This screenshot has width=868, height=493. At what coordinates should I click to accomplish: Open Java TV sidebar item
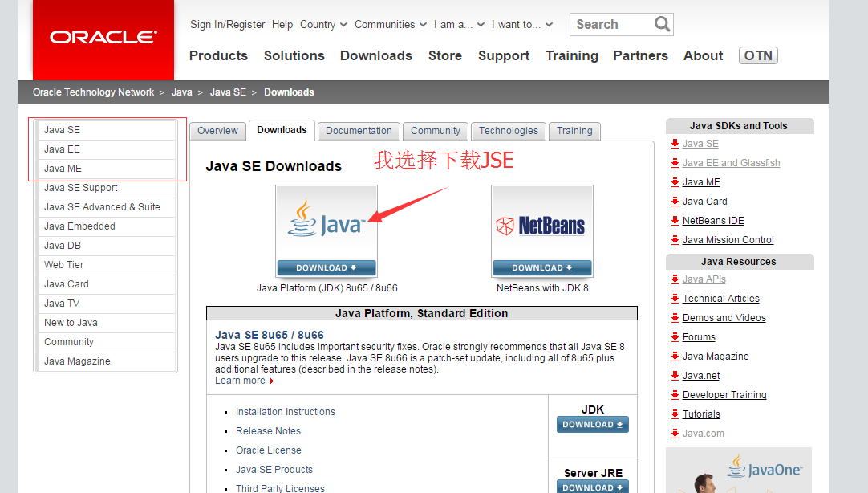tap(106, 304)
